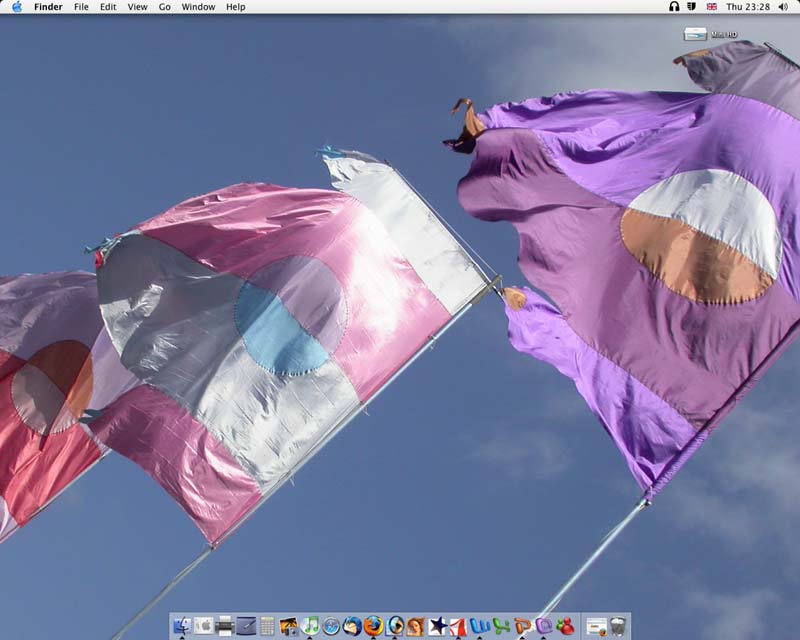Click the shield menu bar icon
Screen dimensions: 800x640
click(x=692, y=7)
